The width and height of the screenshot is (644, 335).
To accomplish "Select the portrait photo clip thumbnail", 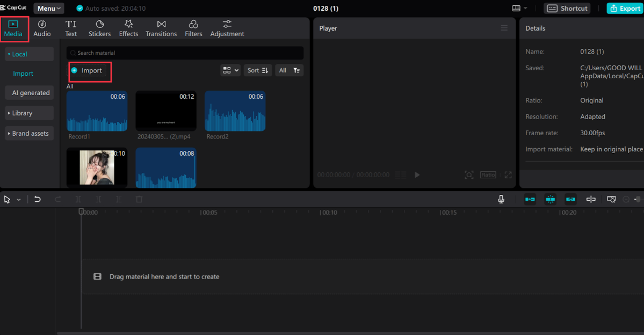I will pyautogui.click(x=97, y=167).
